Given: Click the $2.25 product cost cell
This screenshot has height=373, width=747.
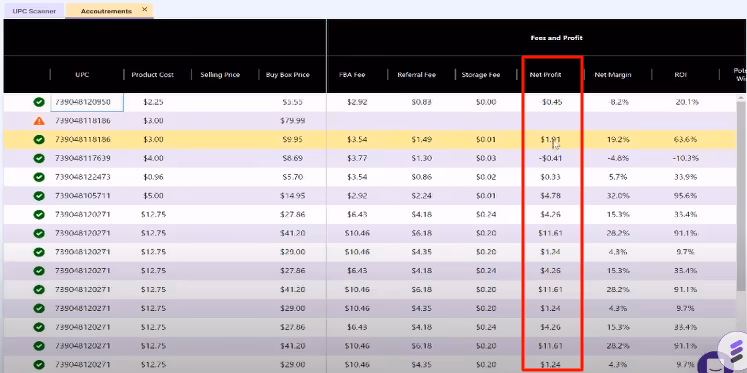Looking at the screenshot, I should coord(153,102).
